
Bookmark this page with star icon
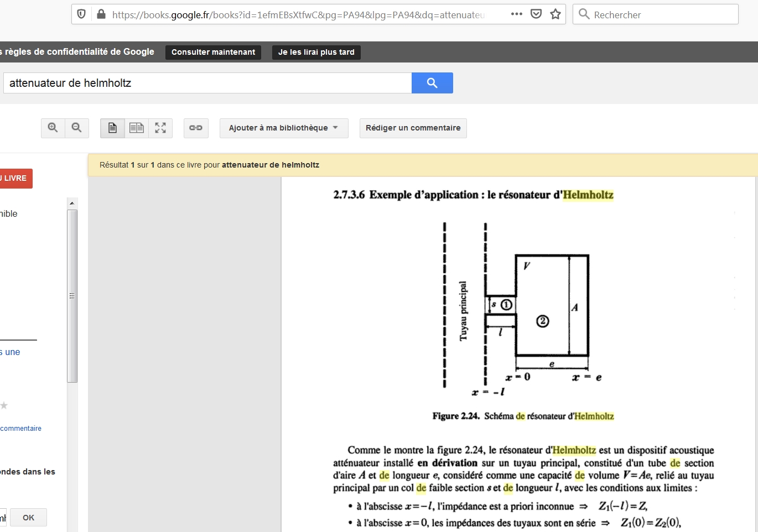click(555, 14)
